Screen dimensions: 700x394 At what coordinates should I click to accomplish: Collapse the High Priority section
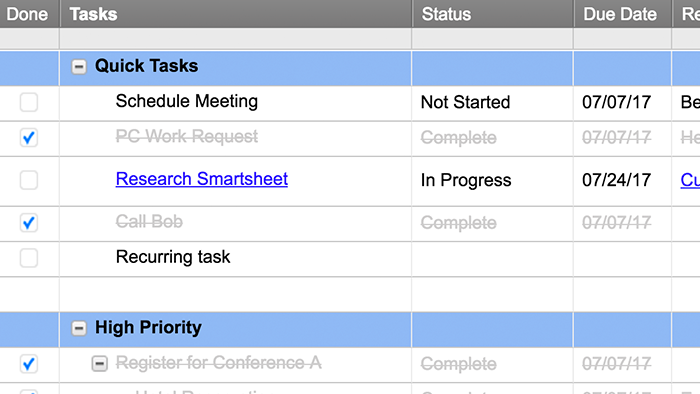click(79, 329)
